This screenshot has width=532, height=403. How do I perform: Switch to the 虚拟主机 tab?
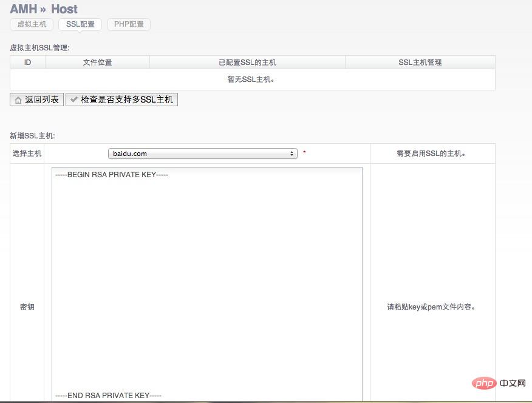pyautogui.click(x=32, y=24)
